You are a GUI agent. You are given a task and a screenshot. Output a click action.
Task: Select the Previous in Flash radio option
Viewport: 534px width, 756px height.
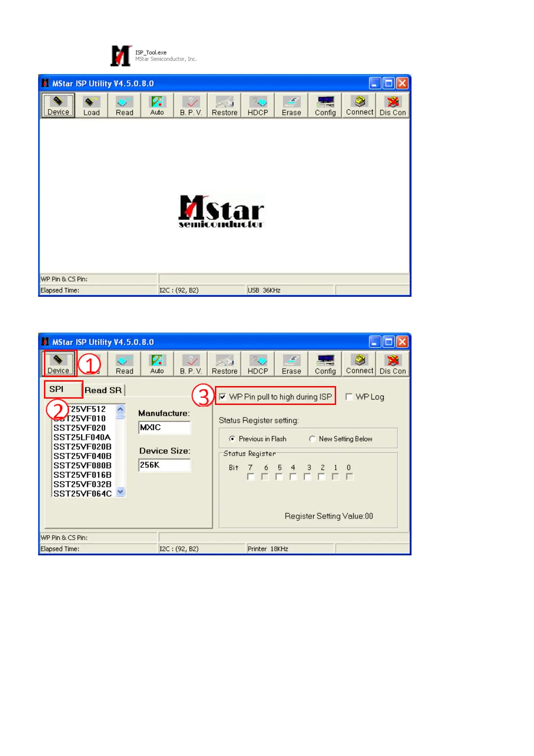tap(232, 439)
